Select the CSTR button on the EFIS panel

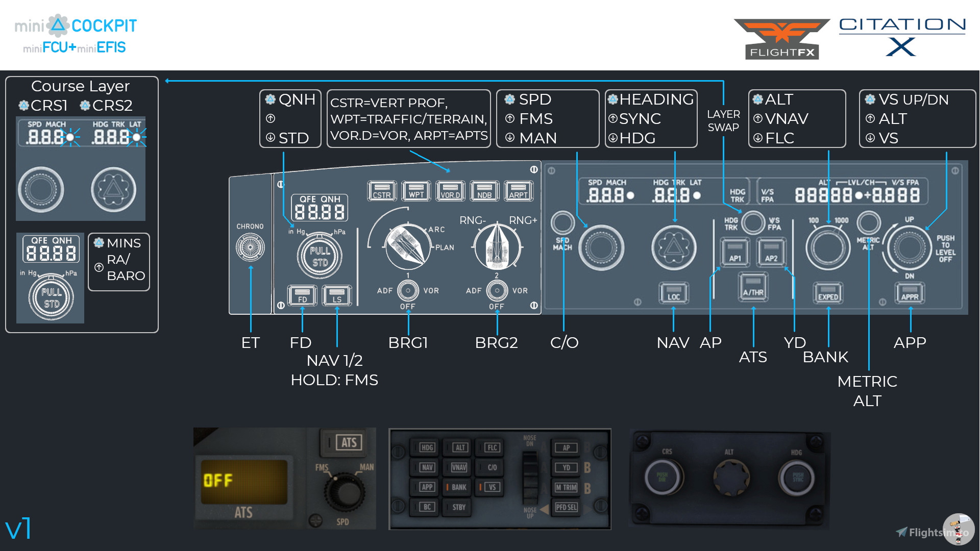point(381,190)
